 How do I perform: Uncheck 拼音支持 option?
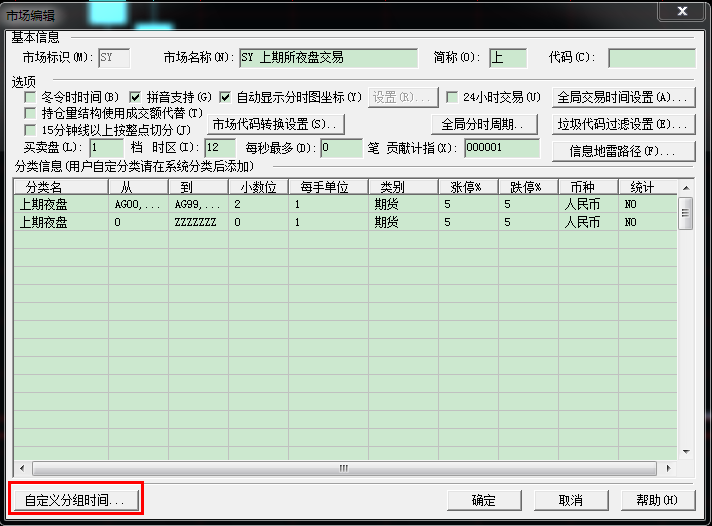(x=135, y=97)
